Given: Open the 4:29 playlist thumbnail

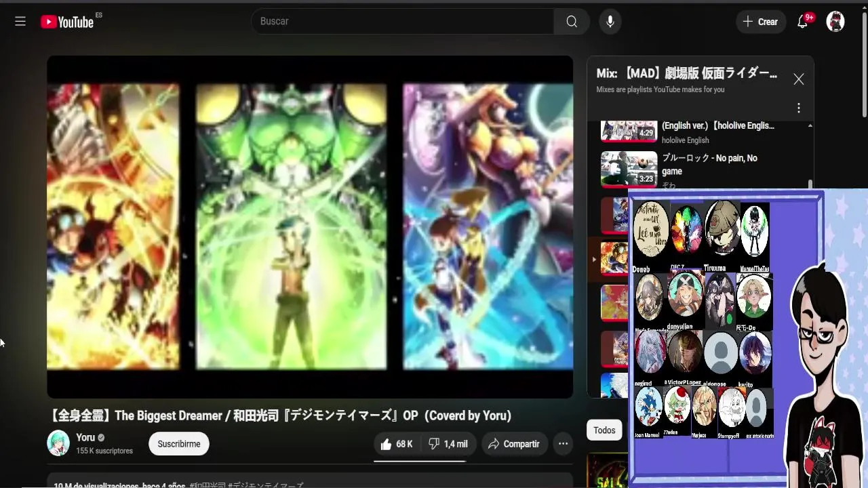Looking at the screenshot, I should [629, 131].
